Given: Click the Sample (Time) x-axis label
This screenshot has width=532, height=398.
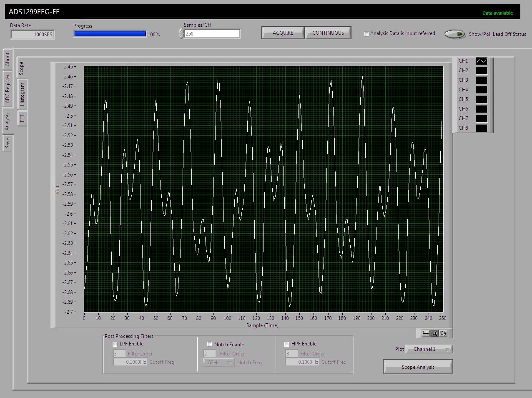Looking at the screenshot, I should coord(262,325).
